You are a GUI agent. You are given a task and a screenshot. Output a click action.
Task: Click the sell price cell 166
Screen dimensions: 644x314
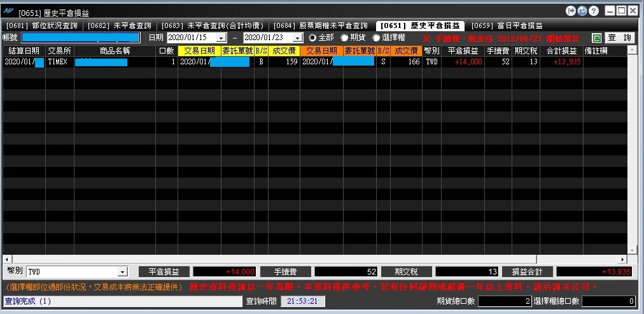tap(406, 62)
